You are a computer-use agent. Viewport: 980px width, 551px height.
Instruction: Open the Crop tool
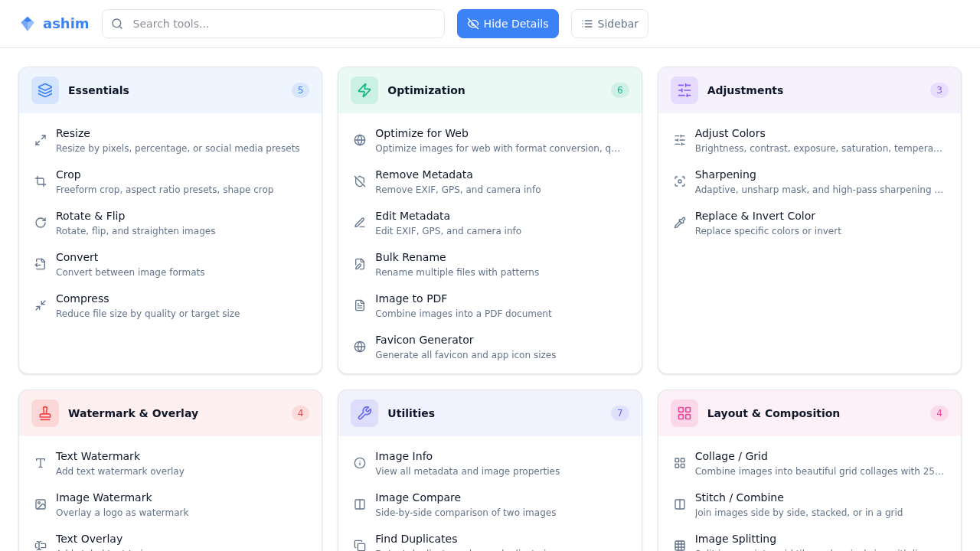coord(171,181)
